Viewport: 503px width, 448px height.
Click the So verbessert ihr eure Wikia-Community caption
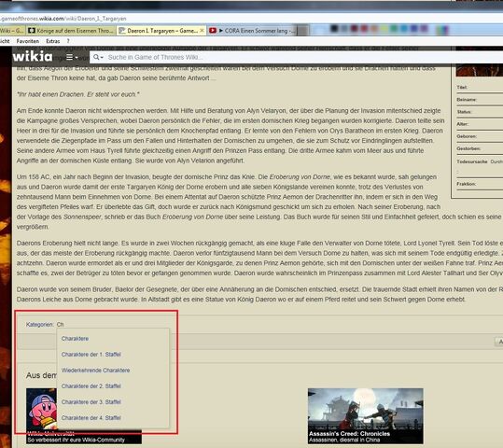click(x=76, y=440)
